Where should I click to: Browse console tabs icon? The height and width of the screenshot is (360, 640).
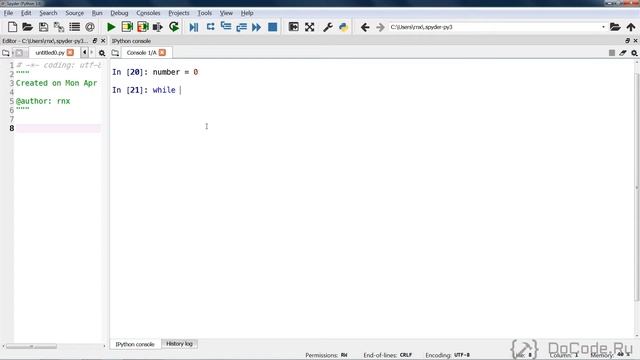116,53
